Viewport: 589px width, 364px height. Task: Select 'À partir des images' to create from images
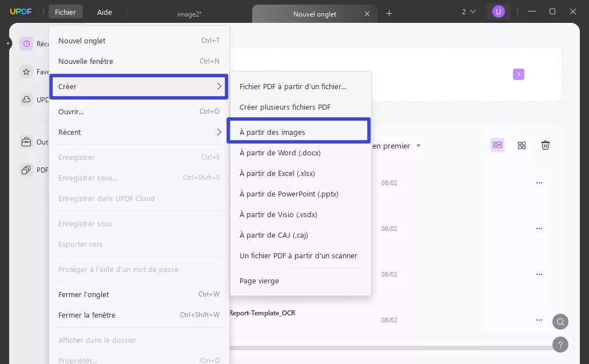[x=272, y=132]
